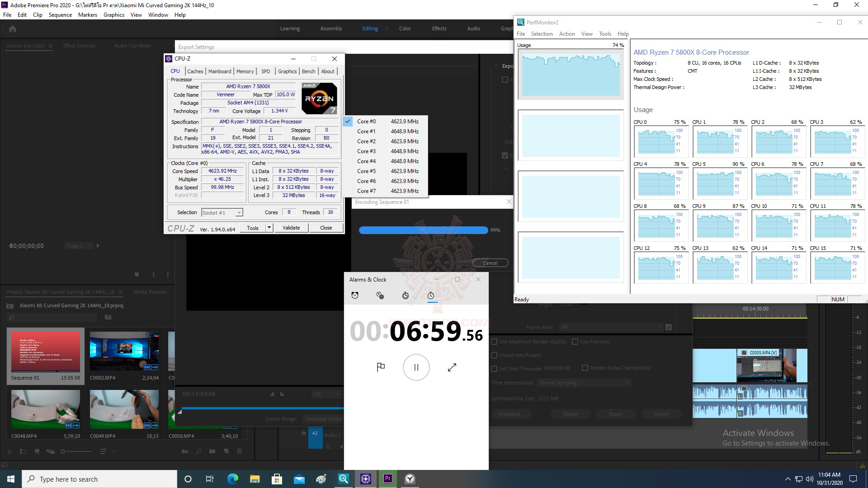868x488 pixels.
Task: Open the Alarm tab icon
Action: 355,296
